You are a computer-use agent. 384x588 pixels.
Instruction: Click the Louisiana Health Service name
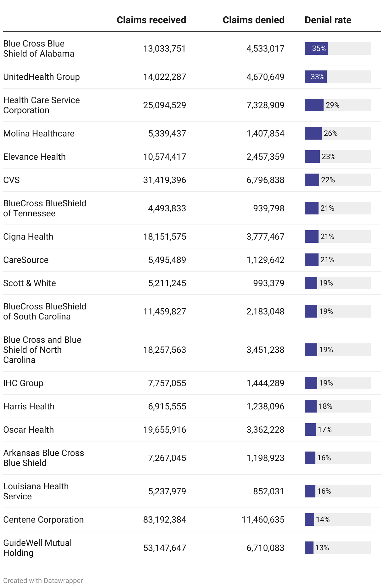pyautogui.click(x=36, y=491)
